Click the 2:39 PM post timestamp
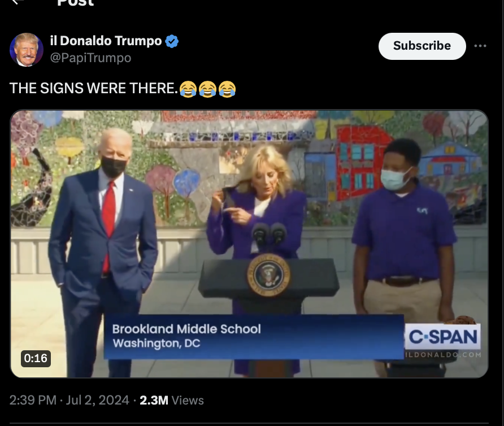504x426 pixels. [33, 400]
